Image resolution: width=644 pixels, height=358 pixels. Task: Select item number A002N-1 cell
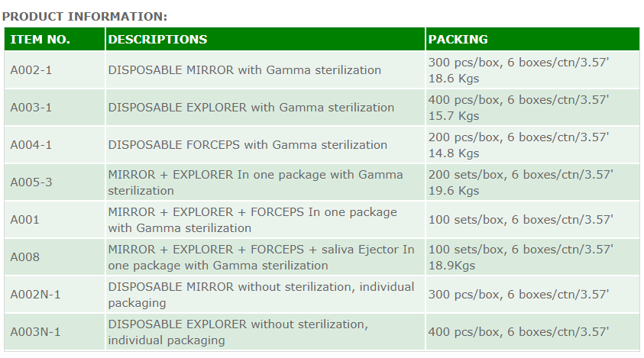[x=35, y=295]
